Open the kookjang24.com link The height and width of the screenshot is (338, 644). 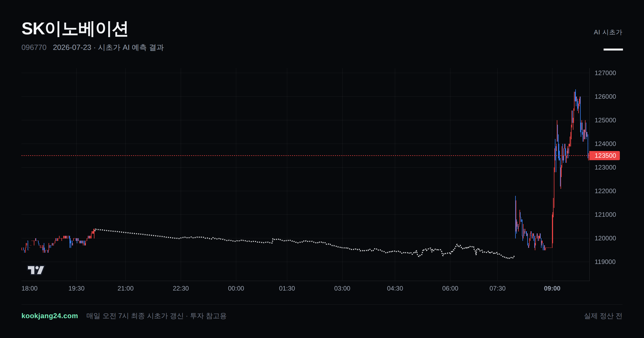point(50,316)
